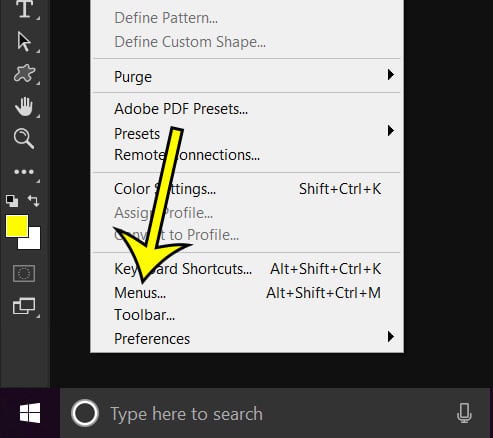Select the Path Selection arrow tool
This screenshot has height=438, width=493.
[x=24, y=41]
